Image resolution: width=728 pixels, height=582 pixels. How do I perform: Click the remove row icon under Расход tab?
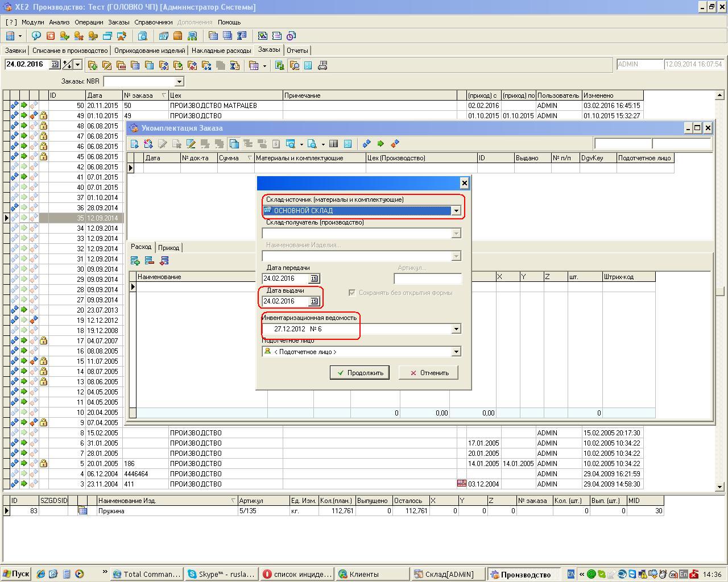coord(150,261)
